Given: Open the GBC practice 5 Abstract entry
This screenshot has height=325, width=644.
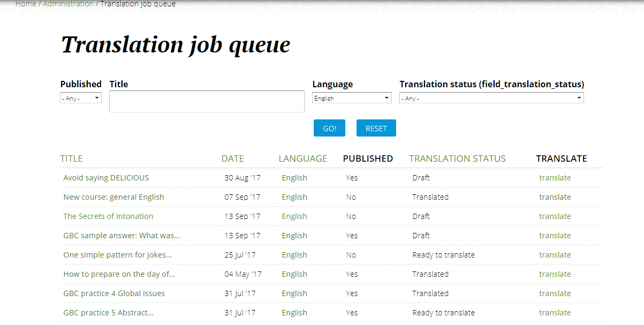Looking at the screenshot, I should pyautogui.click(x=108, y=313).
